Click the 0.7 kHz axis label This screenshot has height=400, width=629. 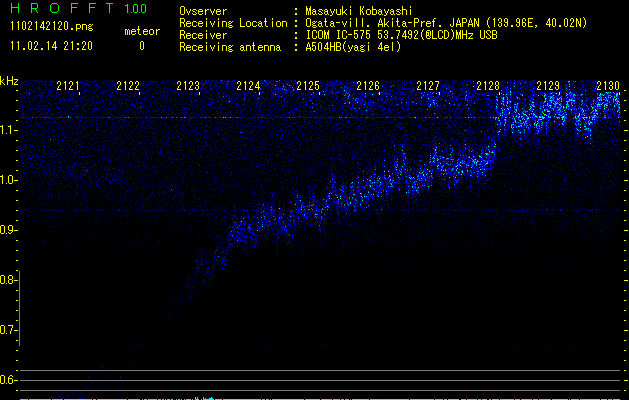[9, 330]
